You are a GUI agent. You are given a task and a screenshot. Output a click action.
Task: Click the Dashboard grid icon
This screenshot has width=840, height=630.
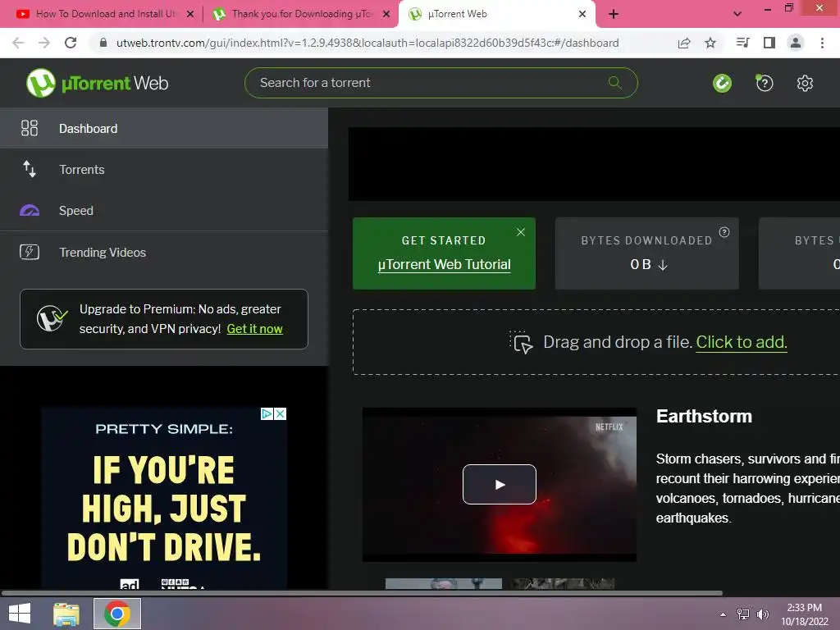click(x=30, y=128)
